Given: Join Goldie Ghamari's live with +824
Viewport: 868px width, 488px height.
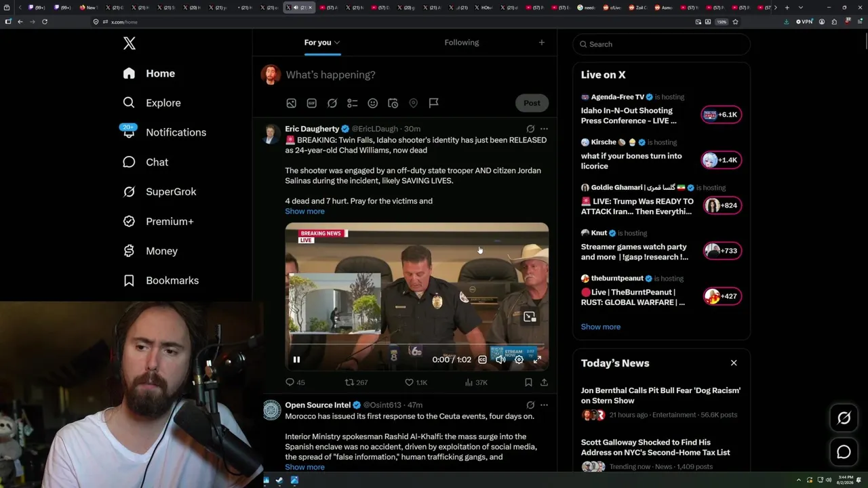Looking at the screenshot, I should coord(722,205).
